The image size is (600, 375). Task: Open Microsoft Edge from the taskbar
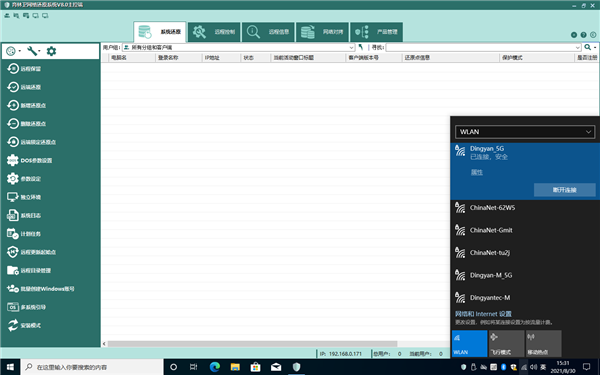215,367
